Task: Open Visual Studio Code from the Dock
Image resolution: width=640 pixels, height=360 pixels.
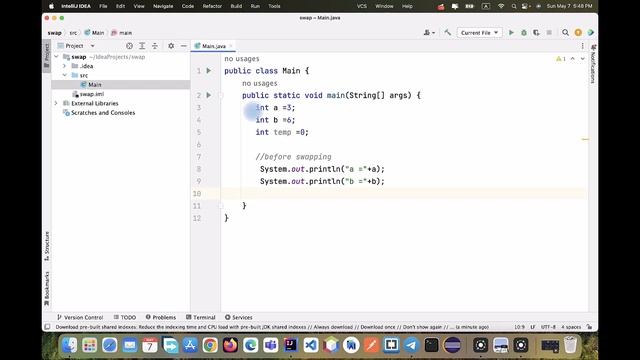Action: pyautogui.click(x=311, y=345)
